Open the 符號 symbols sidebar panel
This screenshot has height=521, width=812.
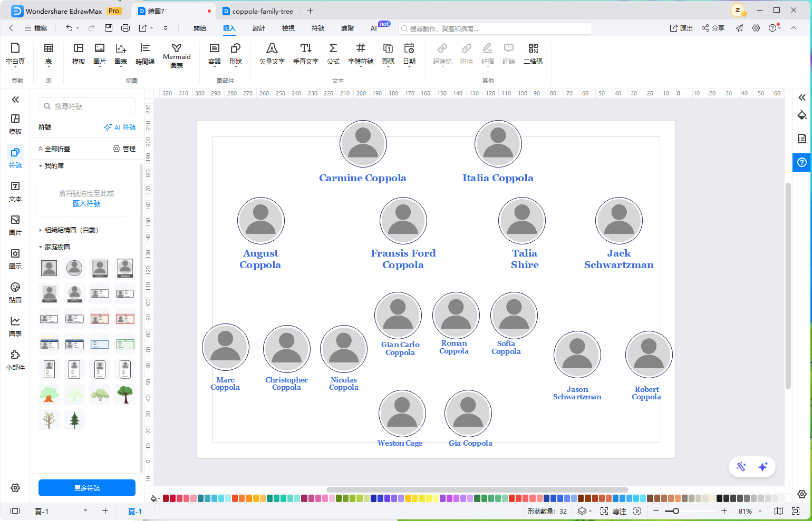(15, 158)
